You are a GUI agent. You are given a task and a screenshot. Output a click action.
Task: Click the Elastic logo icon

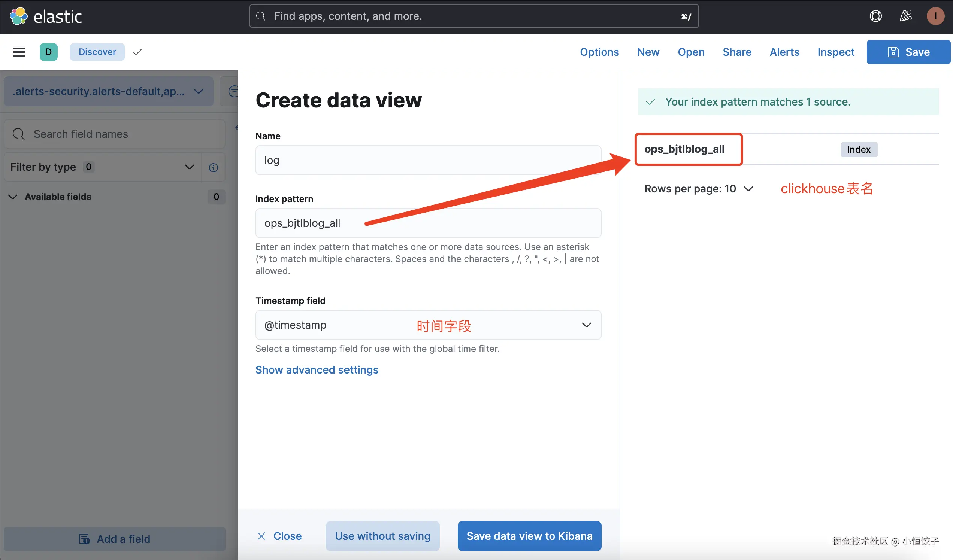(x=18, y=16)
